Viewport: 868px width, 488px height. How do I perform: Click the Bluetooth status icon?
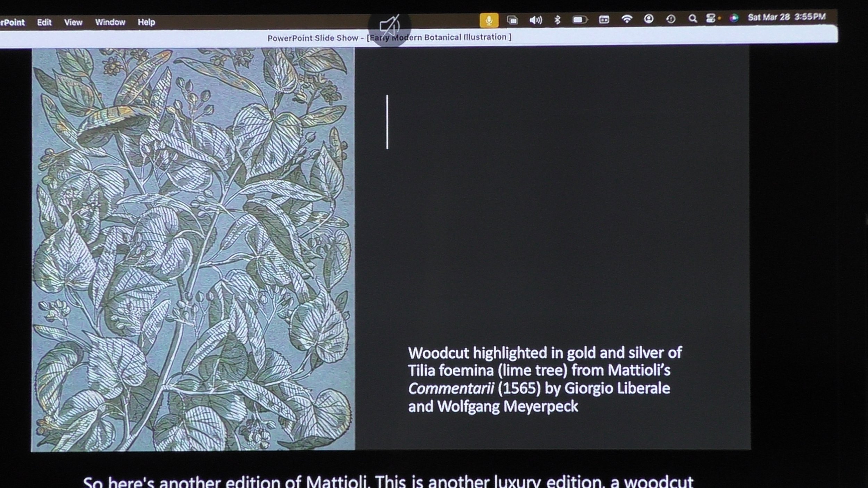click(557, 20)
